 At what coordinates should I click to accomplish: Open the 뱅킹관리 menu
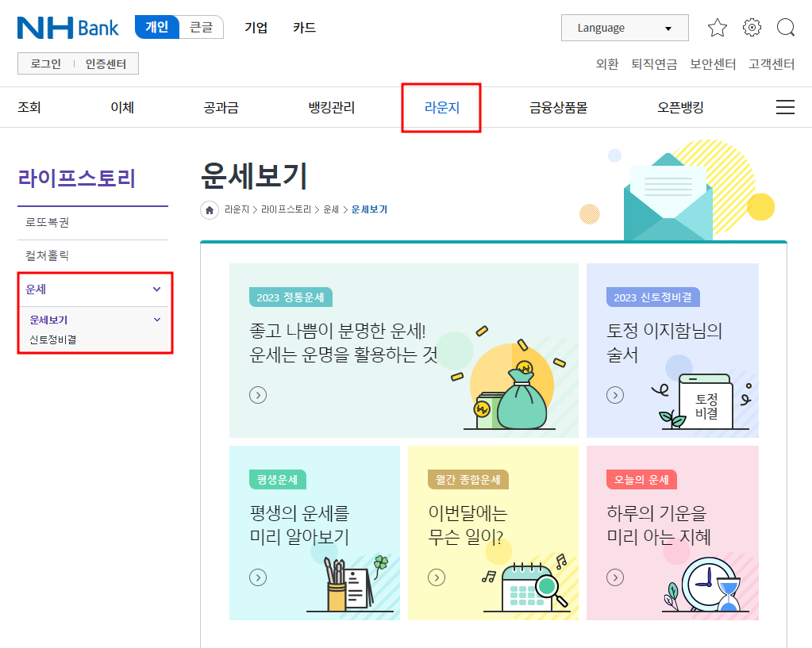pyautogui.click(x=332, y=107)
